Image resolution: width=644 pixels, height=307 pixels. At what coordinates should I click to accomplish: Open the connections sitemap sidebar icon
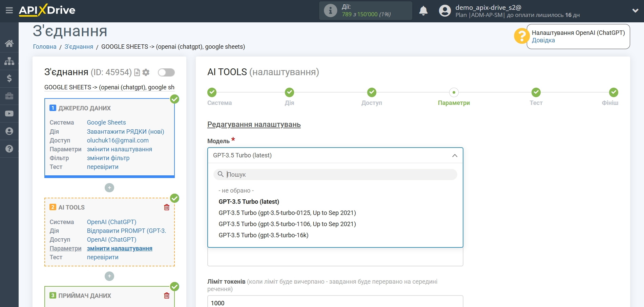[x=9, y=61]
